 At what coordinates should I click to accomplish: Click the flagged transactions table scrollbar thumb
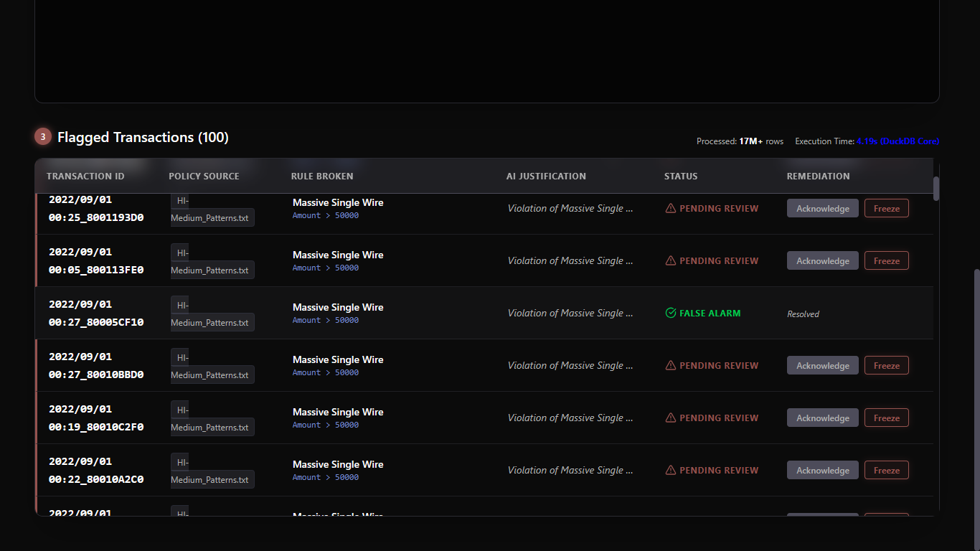click(x=936, y=189)
